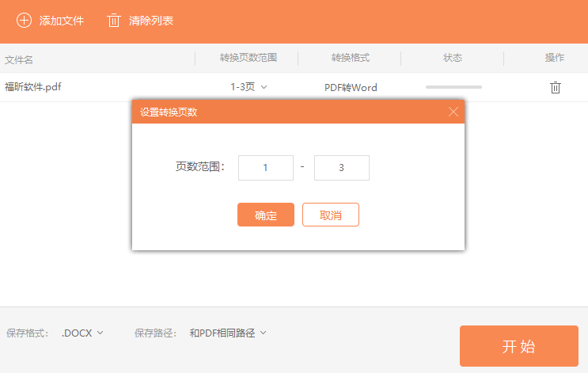Close the 设置转换页数 dialog
The height and width of the screenshot is (373, 588).
pyautogui.click(x=453, y=112)
